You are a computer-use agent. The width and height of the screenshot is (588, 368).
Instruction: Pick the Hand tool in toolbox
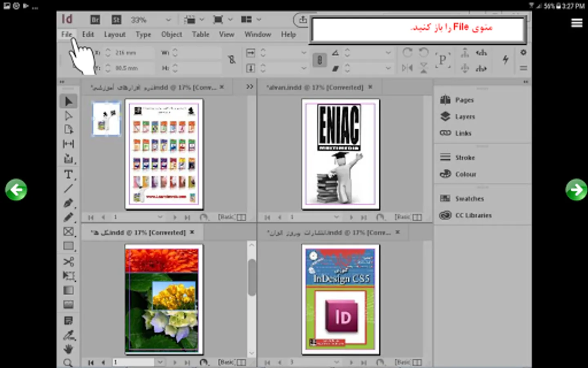68,349
